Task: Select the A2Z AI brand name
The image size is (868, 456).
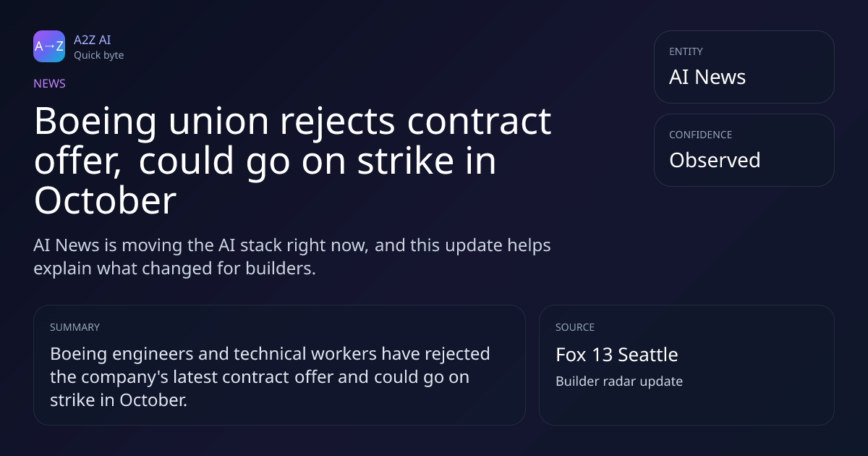Action: [92, 40]
